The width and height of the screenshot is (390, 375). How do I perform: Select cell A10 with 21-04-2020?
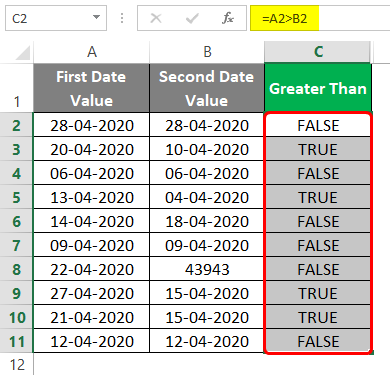tap(91, 317)
